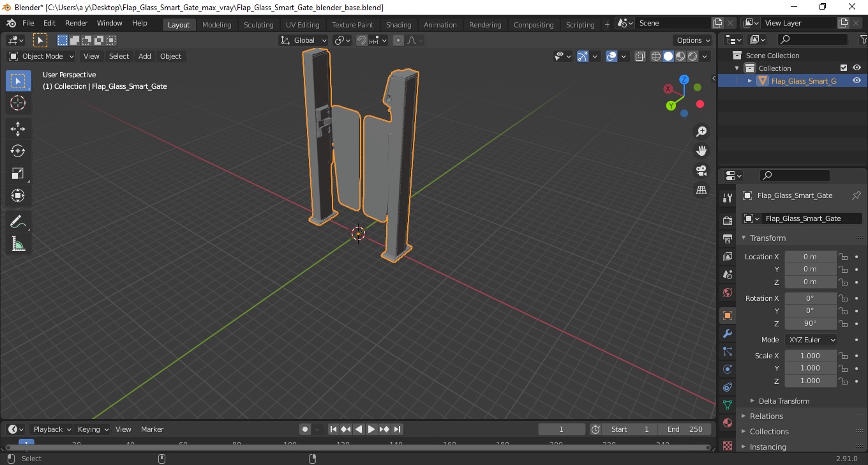Select the Transform tool
Screen dimensions: 868x465
(x=18, y=195)
